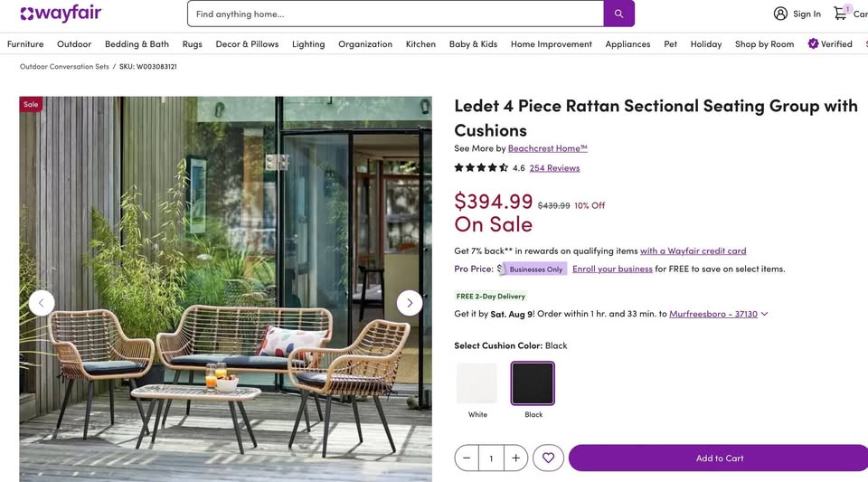Select the White cushion color swatch
Screen dimensions: 868x482
coord(477,383)
